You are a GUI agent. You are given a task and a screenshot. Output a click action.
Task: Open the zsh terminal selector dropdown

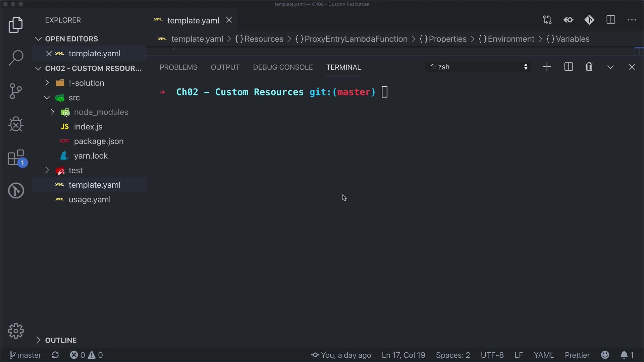coord(479,67)
